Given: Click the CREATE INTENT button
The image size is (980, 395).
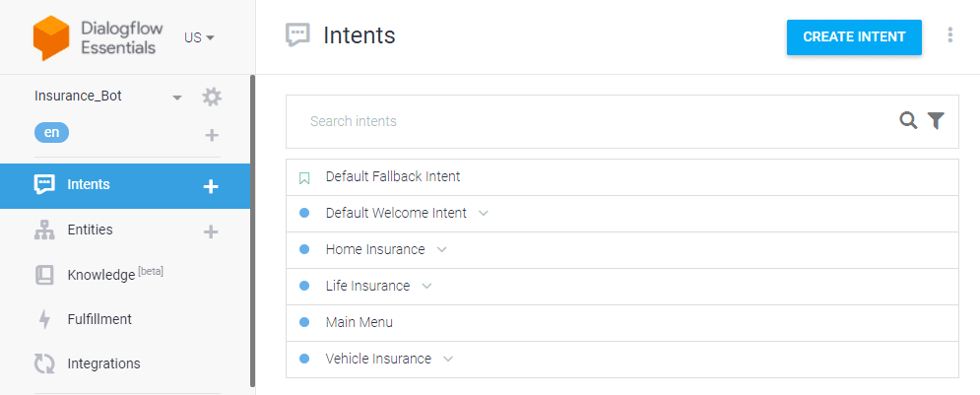Looking at the screenshot, I should click(854, 37).
